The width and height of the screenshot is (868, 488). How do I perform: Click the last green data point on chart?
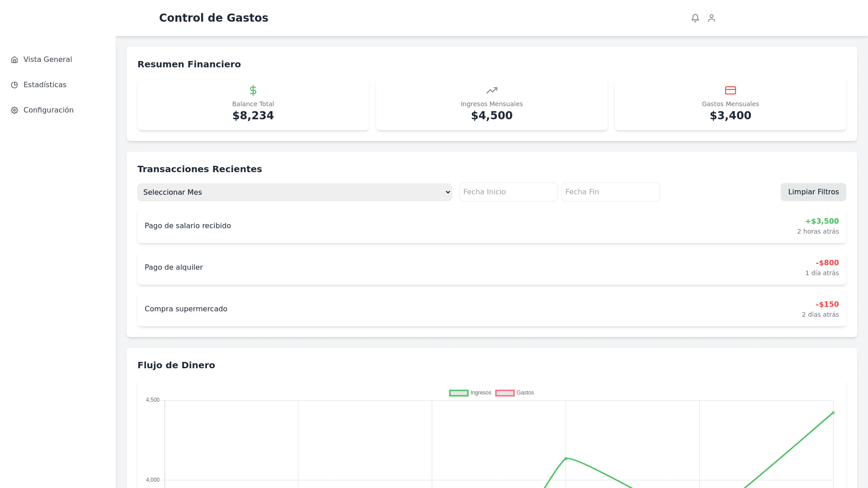(x=833, y=413)
